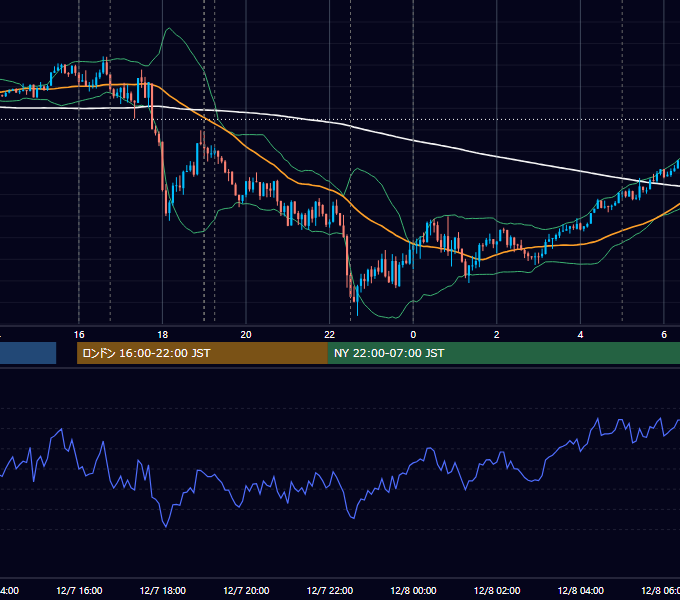Click the "12/7 16:00" date label
Image resolution: width=680 pixels, height=600 pixels.
pyautogui.click(x=79, y=590)
